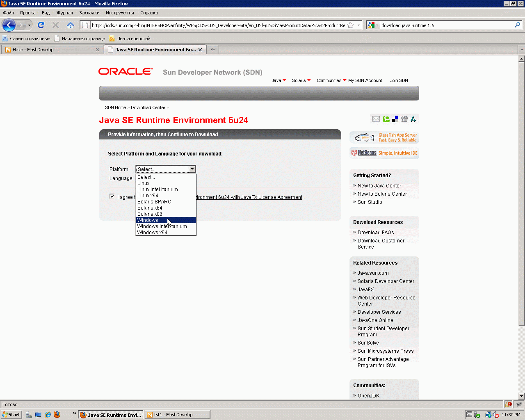Open the JavaFX related resource link
The image size is (525, 420).
[366, 290]
